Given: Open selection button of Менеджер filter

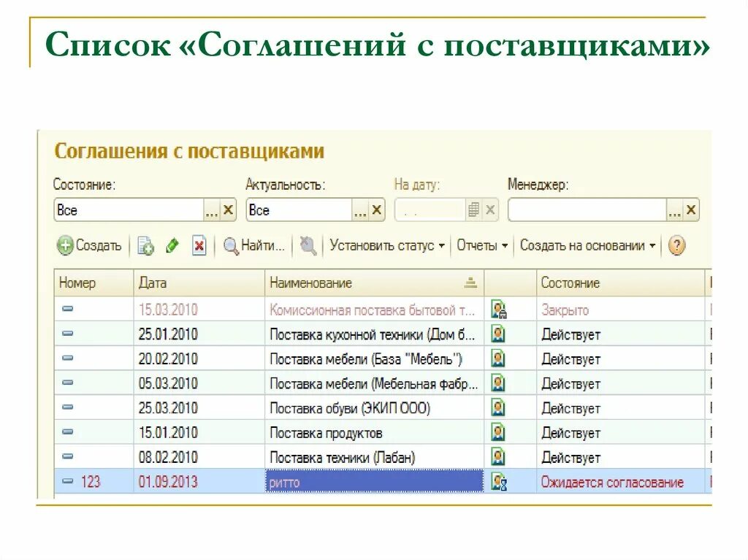Looking at the screenshot, I should coord(674,210).
